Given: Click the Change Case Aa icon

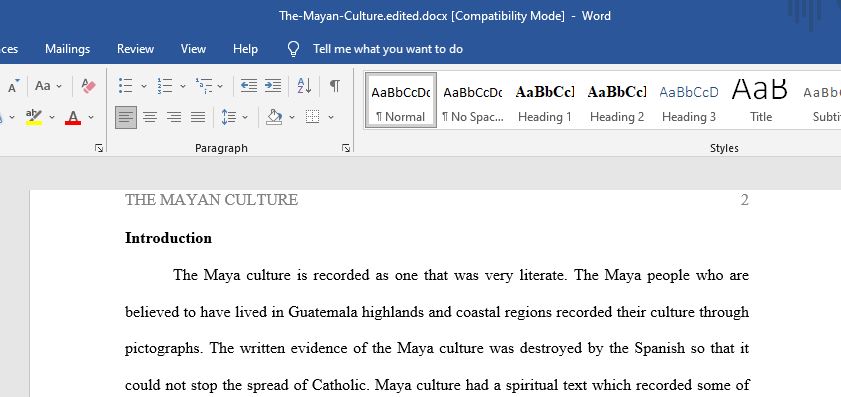Looking at the screenshot, I should pos(42,85).
